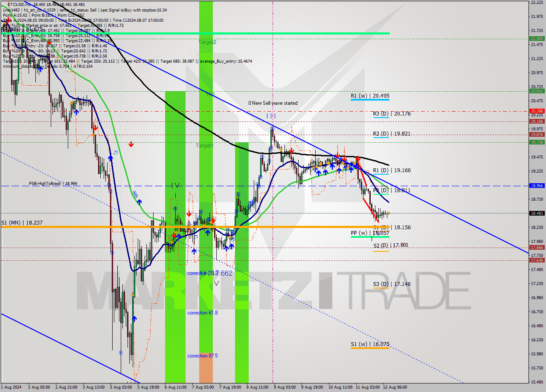Screen dimensions: 546x392
Task: Click the 'ATR:0.154' text
Action: [83, 66]
